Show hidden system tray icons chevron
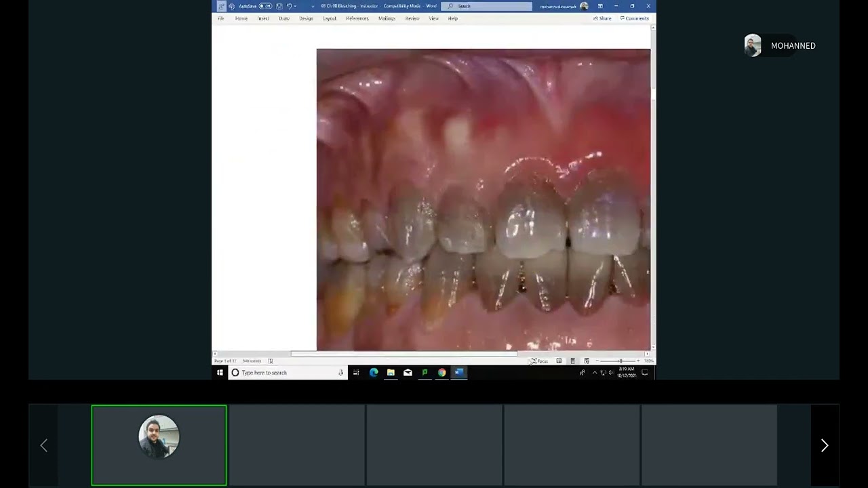This screenshot has width=868, height=488. coord(595,372)
